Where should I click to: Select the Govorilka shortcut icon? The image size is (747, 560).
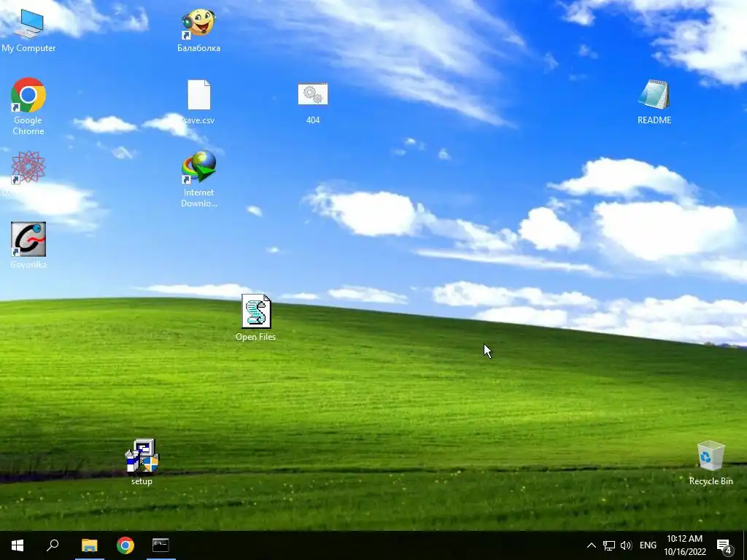pos(28,246)
